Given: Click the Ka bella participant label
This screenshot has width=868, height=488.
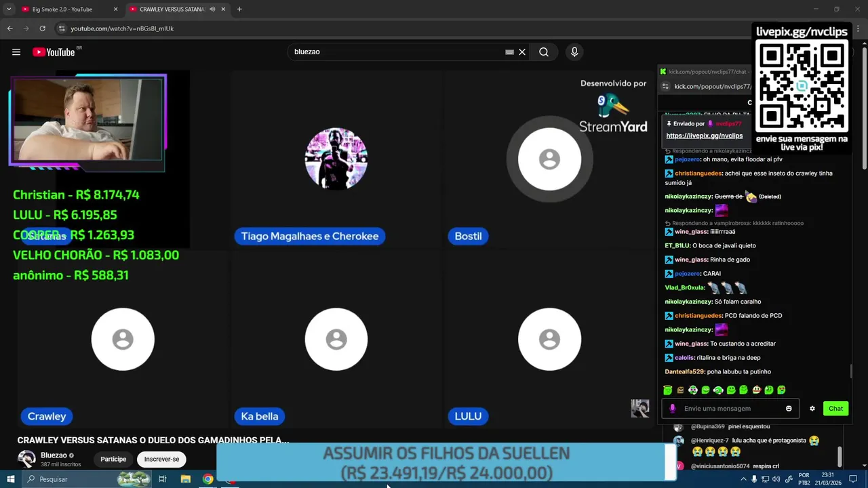Looking at the screenshot, I should click(260, 416).
